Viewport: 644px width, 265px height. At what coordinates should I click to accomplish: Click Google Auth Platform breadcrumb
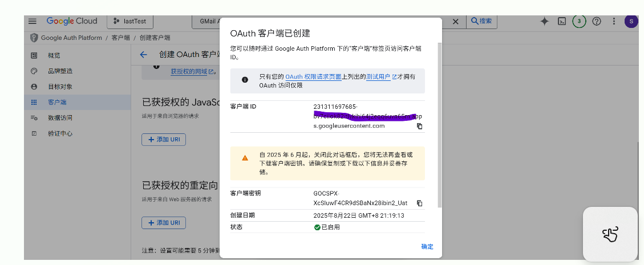71,38
